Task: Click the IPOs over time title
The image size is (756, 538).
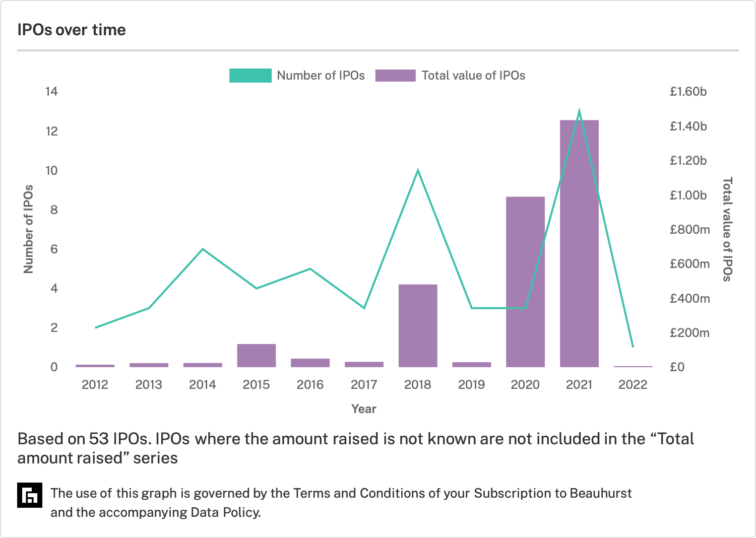Action: (x=72, y=30)
